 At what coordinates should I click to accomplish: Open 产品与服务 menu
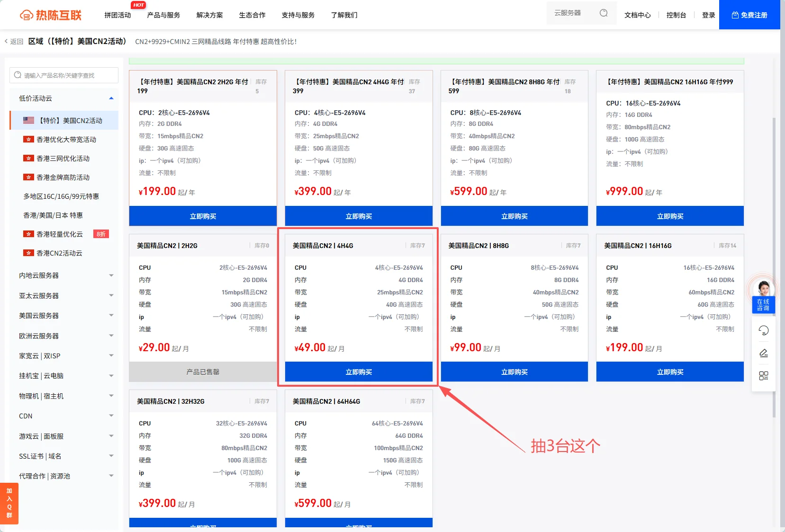pos(163,15)
